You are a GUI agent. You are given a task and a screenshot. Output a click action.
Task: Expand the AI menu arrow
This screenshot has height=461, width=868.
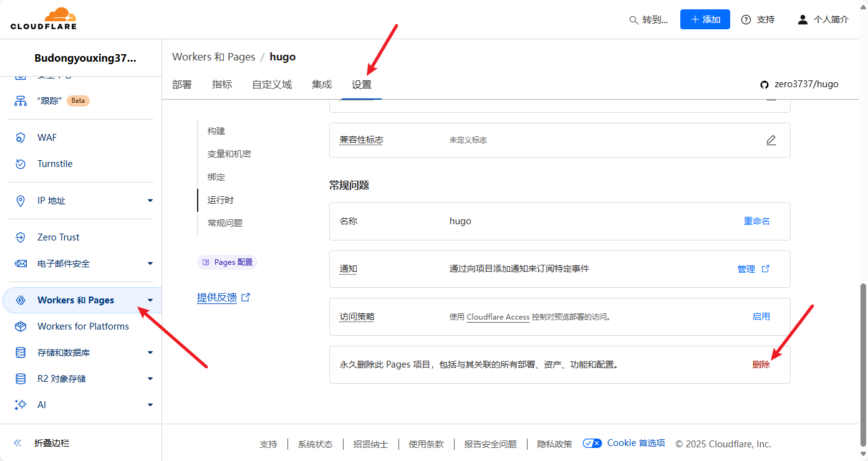150,405
